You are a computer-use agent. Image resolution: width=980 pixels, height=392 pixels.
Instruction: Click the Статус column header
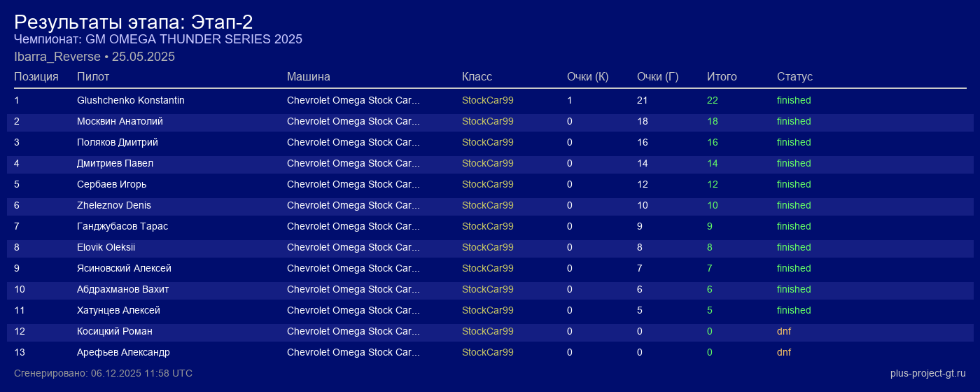click(794, 76)
